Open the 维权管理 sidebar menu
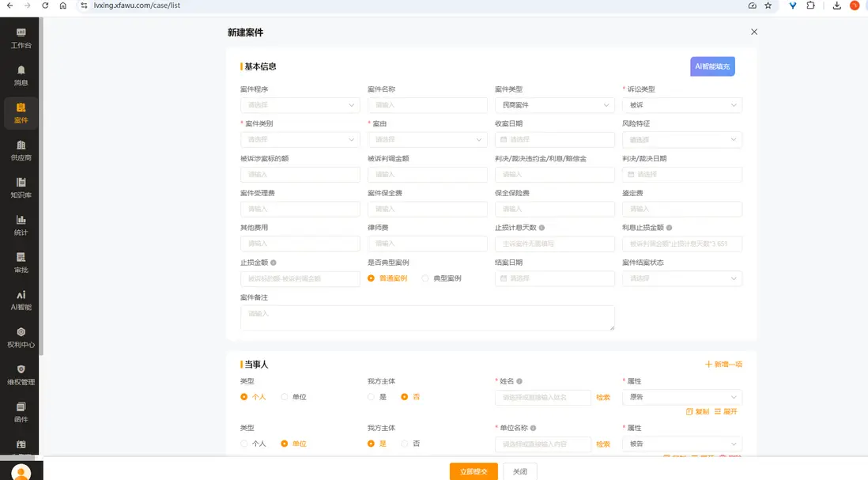 [21, 374]
